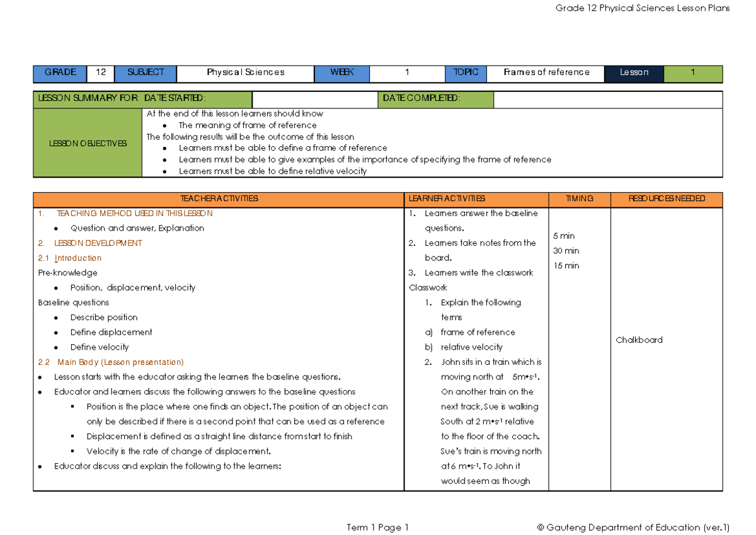Click the 'Grade 12 Physical Sciences Lesson Plans' header
Image resolution: width=756 pixels, height=535 pixels.
(x=643, y=8)
